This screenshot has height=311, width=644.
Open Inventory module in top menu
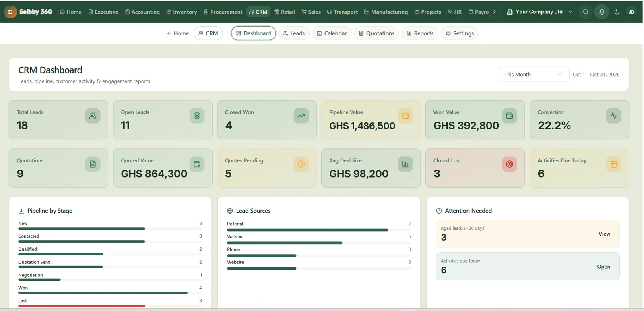182,12
